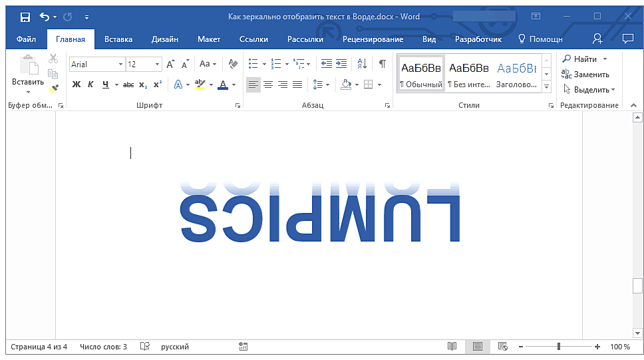Increase indent of the paragraph

point(341,65)
